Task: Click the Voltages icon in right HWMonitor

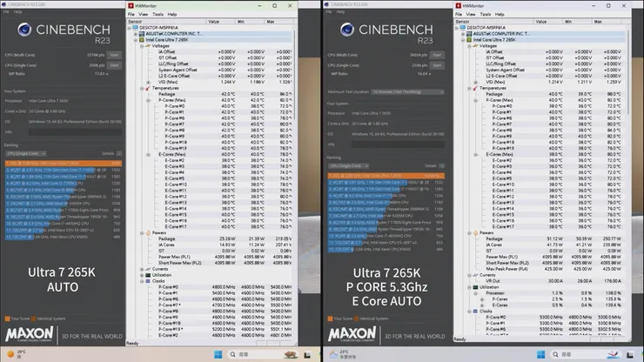Action: pos(475,46)
